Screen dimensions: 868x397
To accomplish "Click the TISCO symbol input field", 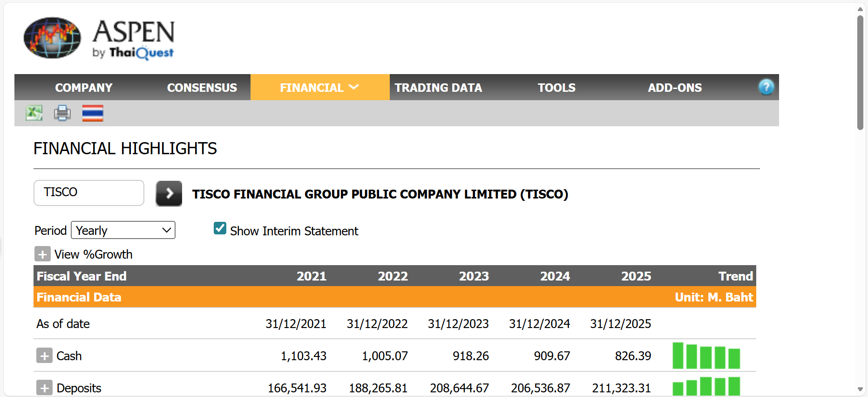I will click(88, 192).
